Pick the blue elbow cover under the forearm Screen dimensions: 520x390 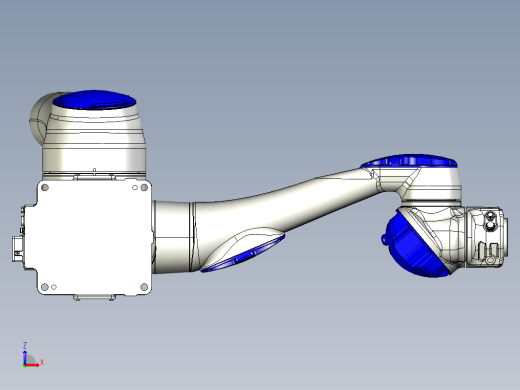click(x=243, y=255)
